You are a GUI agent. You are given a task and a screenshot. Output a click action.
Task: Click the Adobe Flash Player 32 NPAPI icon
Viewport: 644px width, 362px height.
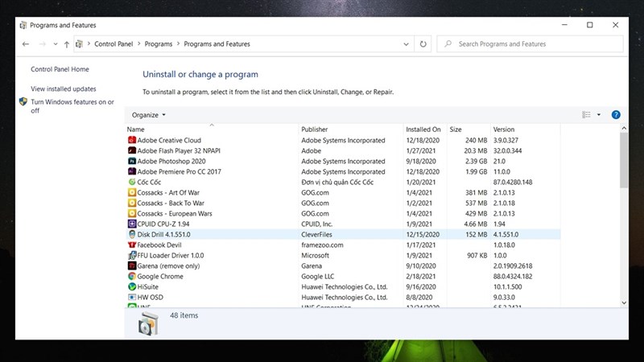click(132, 150)
